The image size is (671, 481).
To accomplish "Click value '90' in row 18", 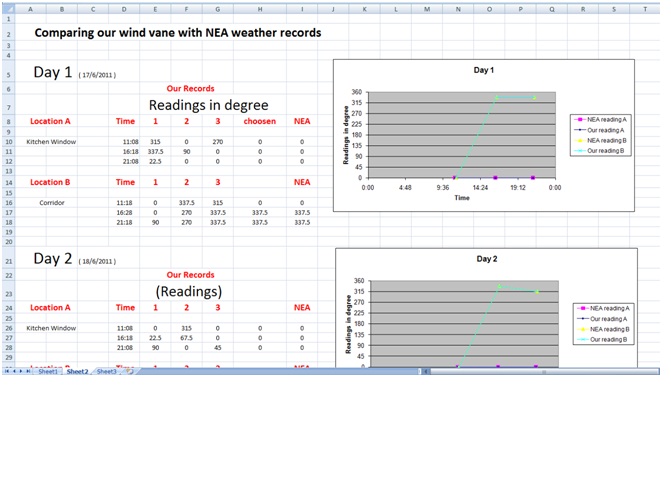I will pos(155,223).
